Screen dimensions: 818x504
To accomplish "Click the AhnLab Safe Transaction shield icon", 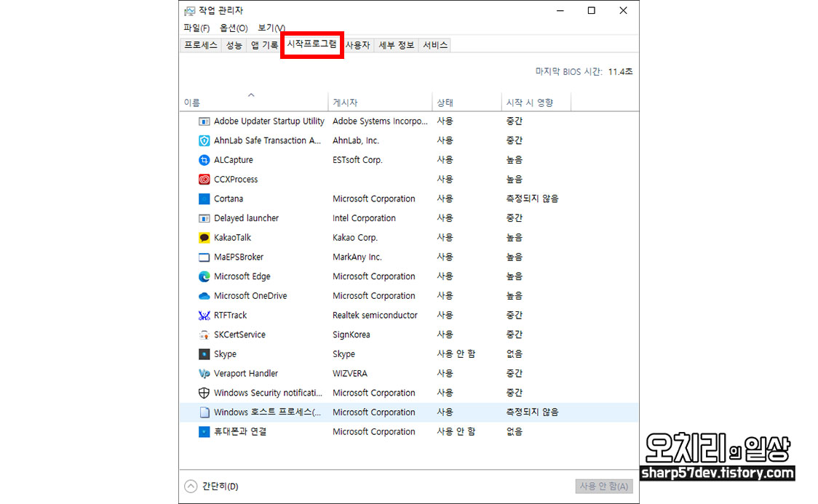I will [204, 140].
